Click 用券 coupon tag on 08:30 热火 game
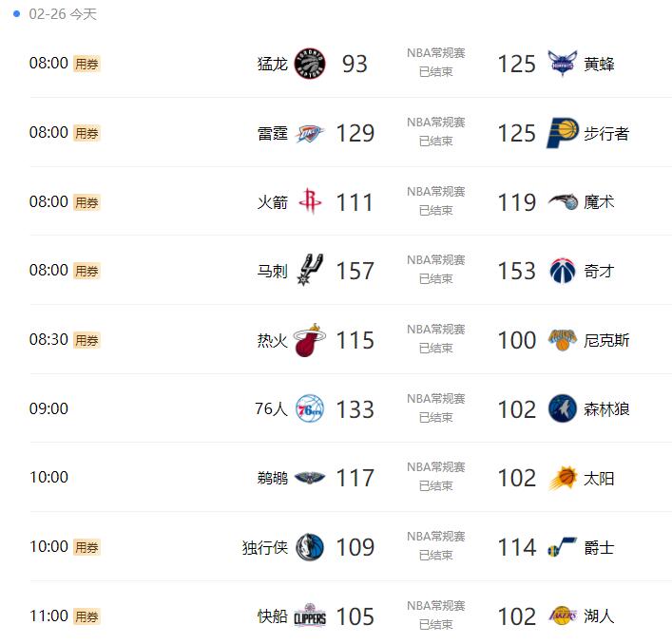 pos(86,340)
